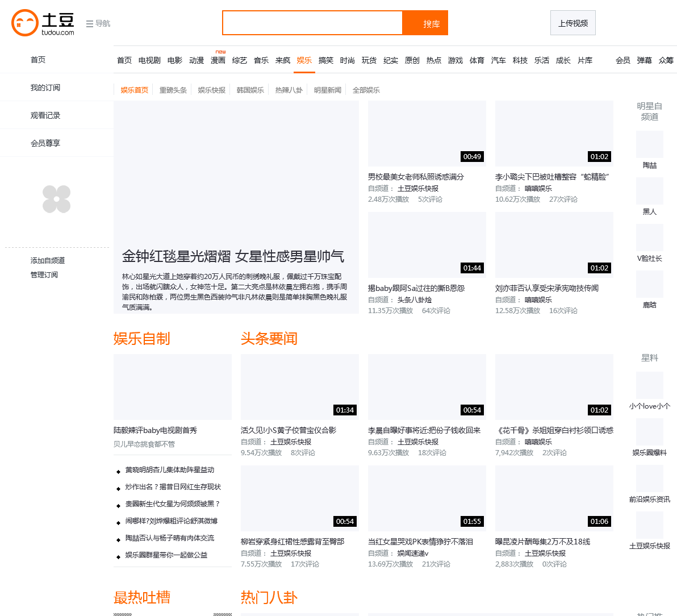
Task: Open list item 黄晓明胡杏儿集体助阵星益动
Action: click(x=170, y=470)
